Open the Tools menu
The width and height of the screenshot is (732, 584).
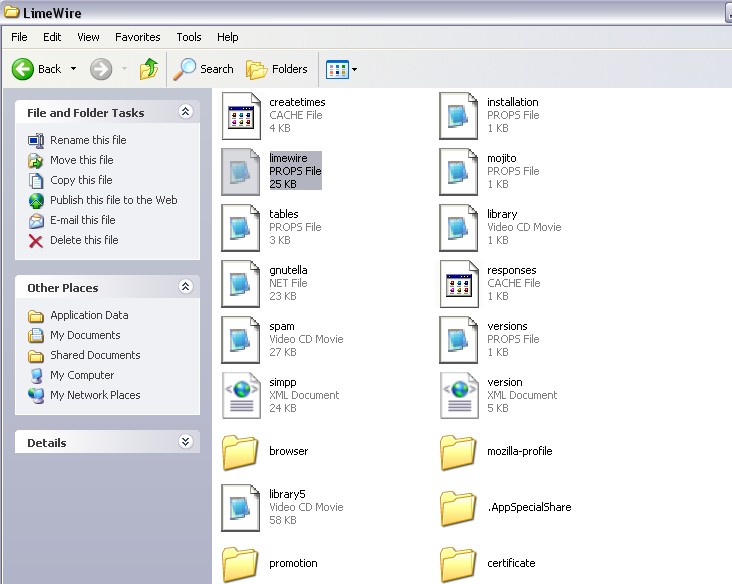coord(189,37)
